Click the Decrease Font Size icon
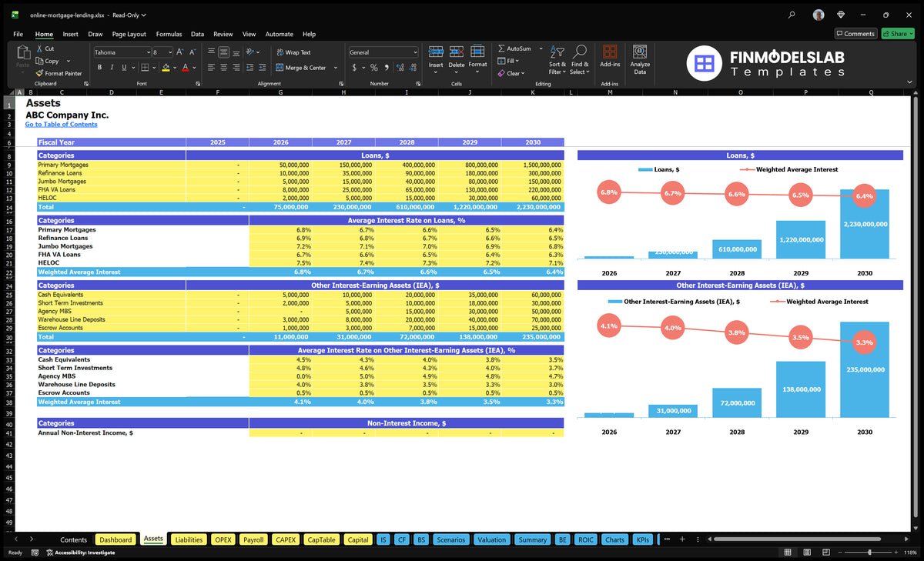 coord(192,52)
